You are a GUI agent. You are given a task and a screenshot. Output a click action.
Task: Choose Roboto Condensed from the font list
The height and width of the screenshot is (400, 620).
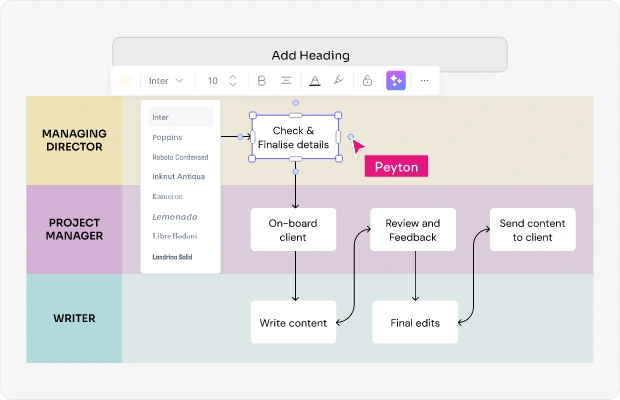point(180,157)
